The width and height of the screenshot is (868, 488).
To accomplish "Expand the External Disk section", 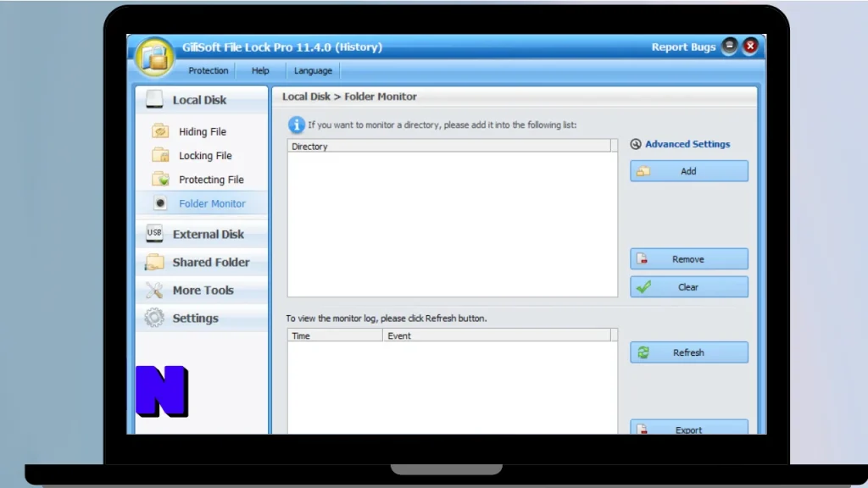I will pyautogui.click(x=202, y=234).
